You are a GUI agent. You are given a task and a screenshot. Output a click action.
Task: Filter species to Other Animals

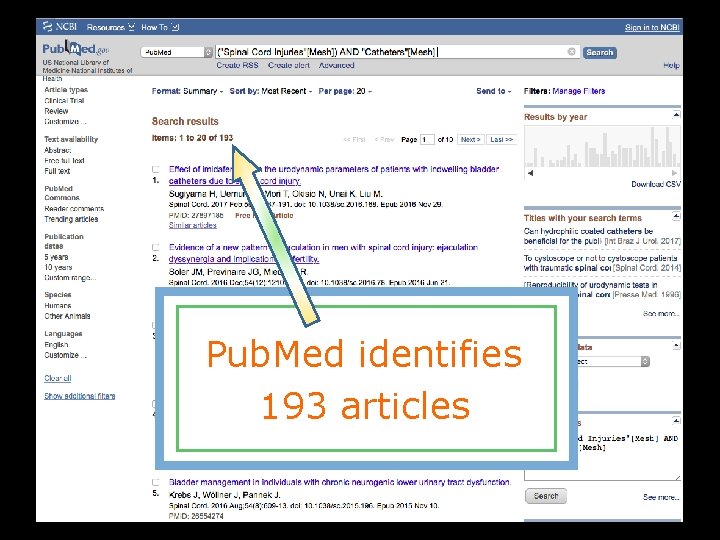(x=67, y=316)
